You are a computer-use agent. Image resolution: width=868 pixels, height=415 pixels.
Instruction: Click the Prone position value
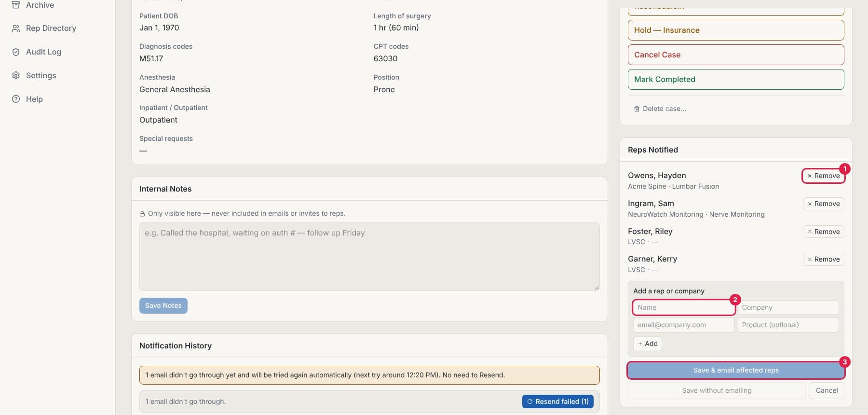(384, 90)
